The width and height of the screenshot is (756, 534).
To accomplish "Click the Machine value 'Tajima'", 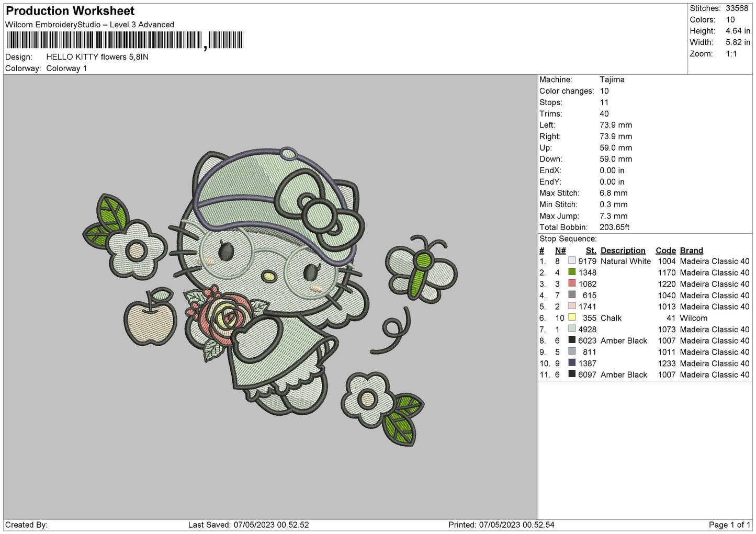I will [x=612, y=79].
